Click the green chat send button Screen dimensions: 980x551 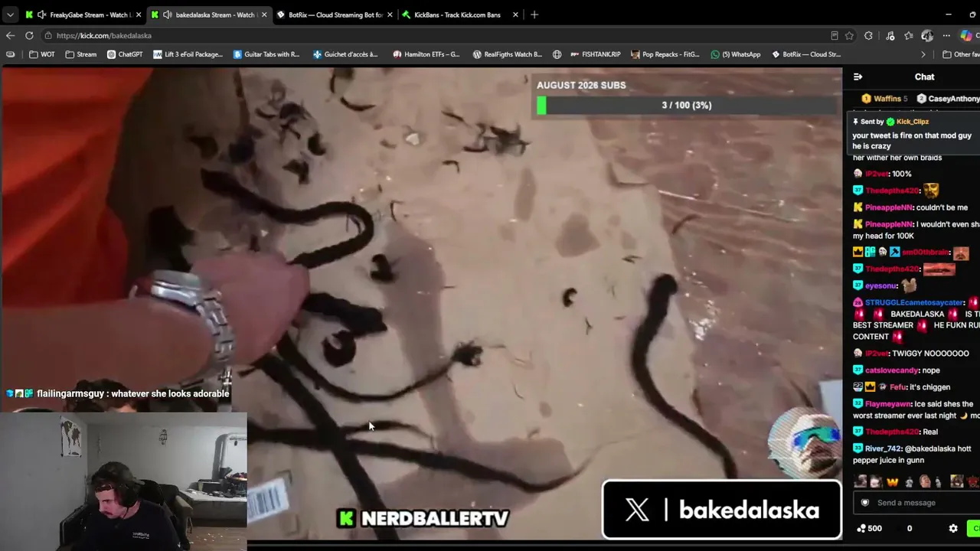(974, 528)
